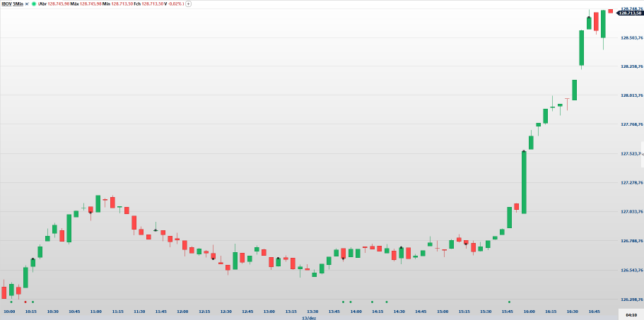Click the red event dot near 10:15
The height and width of the screenshot is (320, 644).
click(25, 302)
